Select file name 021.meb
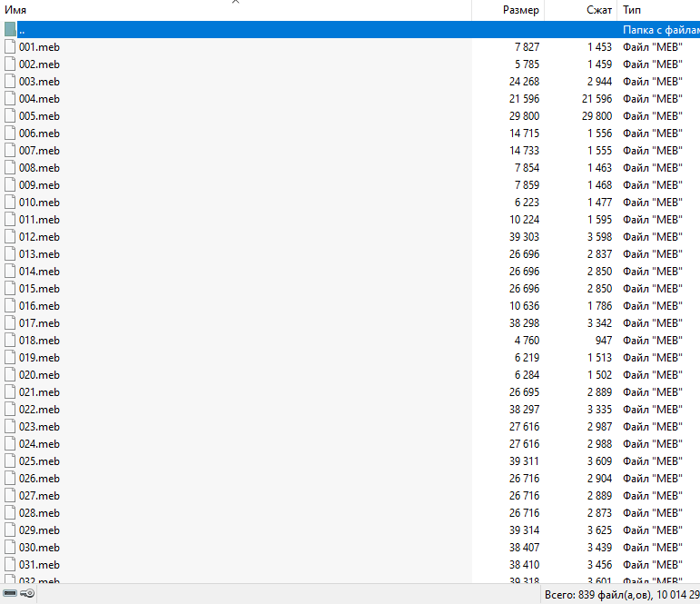 click(39, 392)
